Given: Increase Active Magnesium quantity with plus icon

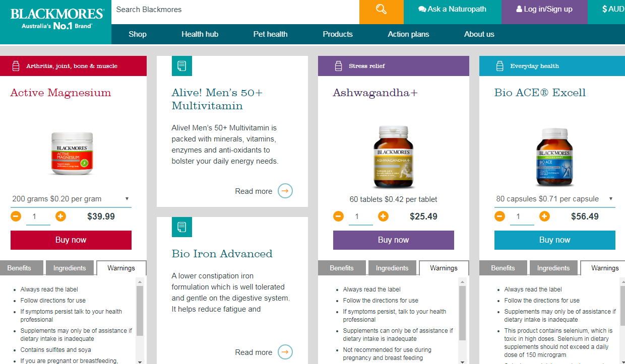Looking at the screenshot, I should tap(60, 216).
